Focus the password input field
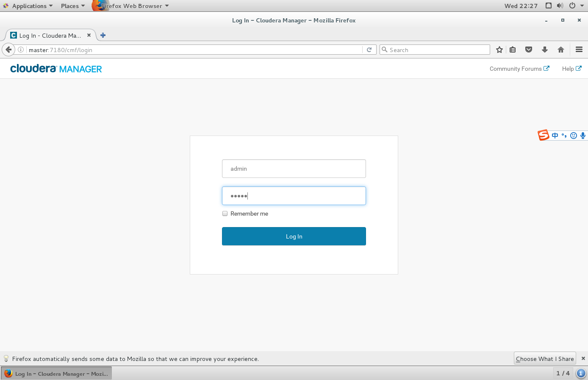588x380 pixels. pos(294,196)
